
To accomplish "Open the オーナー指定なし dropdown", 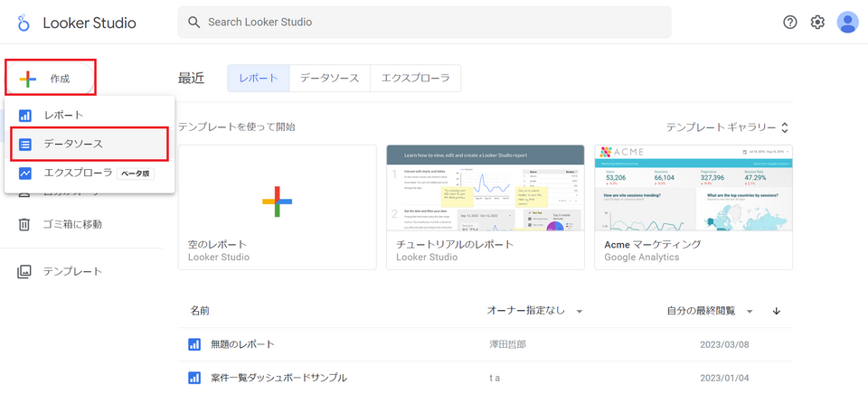I will point(534,311).
